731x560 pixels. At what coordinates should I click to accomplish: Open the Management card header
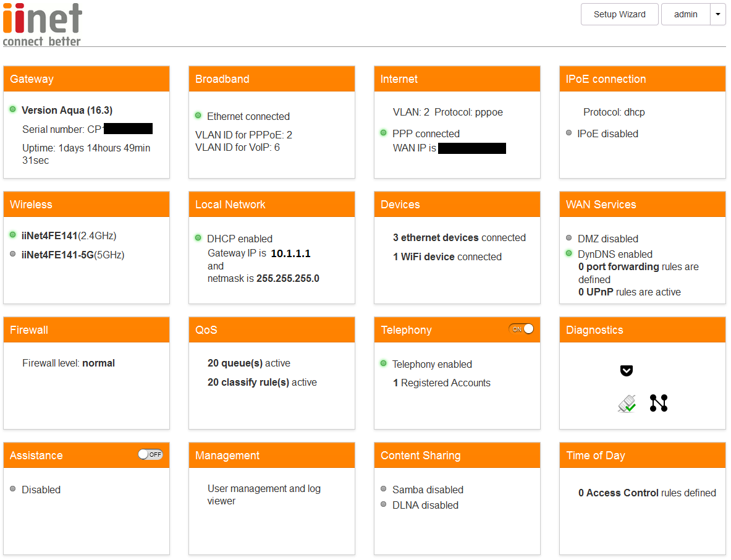[272, 455]
